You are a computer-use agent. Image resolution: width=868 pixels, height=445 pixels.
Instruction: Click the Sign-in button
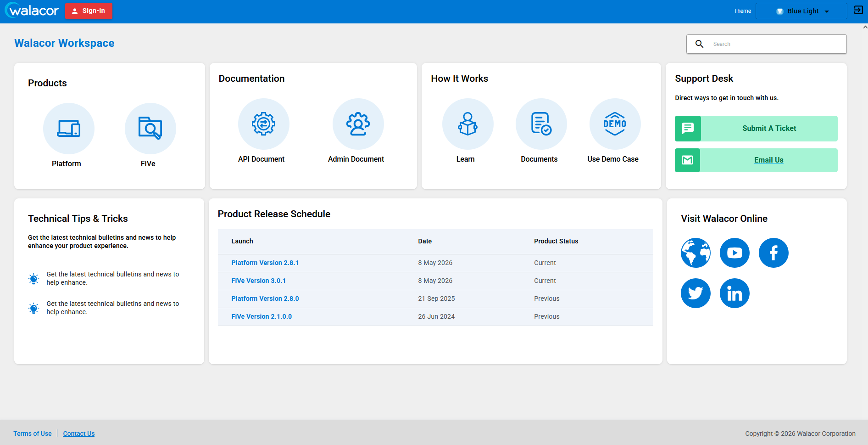pyautogui.click(x=89, y=11)
